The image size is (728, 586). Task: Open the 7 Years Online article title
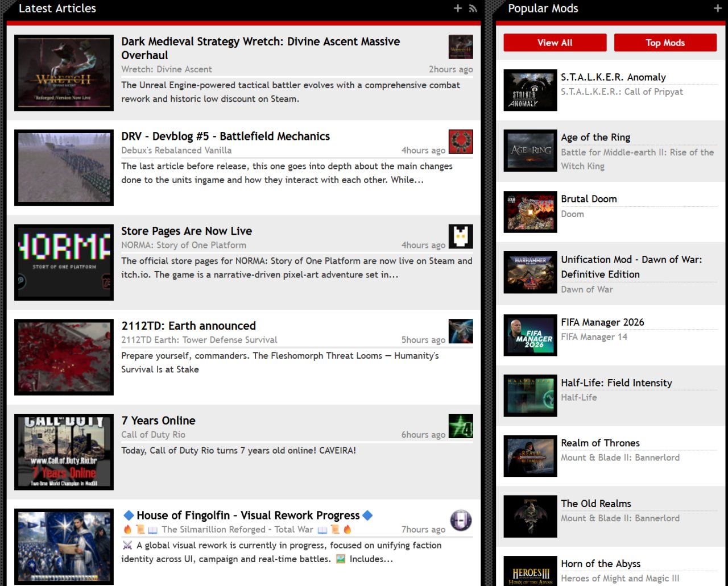[158, 421]
